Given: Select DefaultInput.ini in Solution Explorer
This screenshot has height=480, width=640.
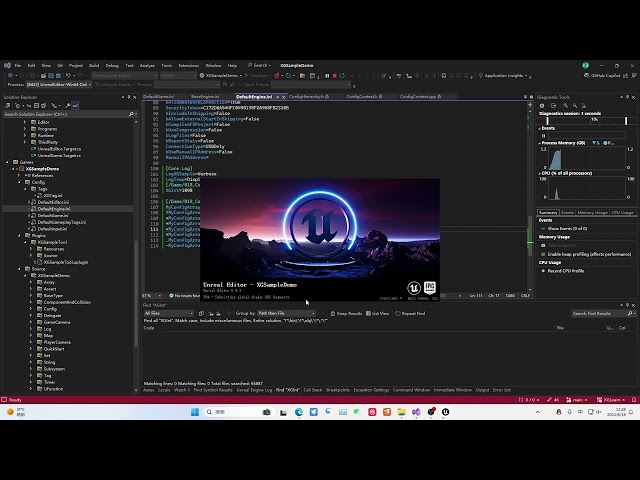Looking at the screenshot, I should [x=52, y=229].
